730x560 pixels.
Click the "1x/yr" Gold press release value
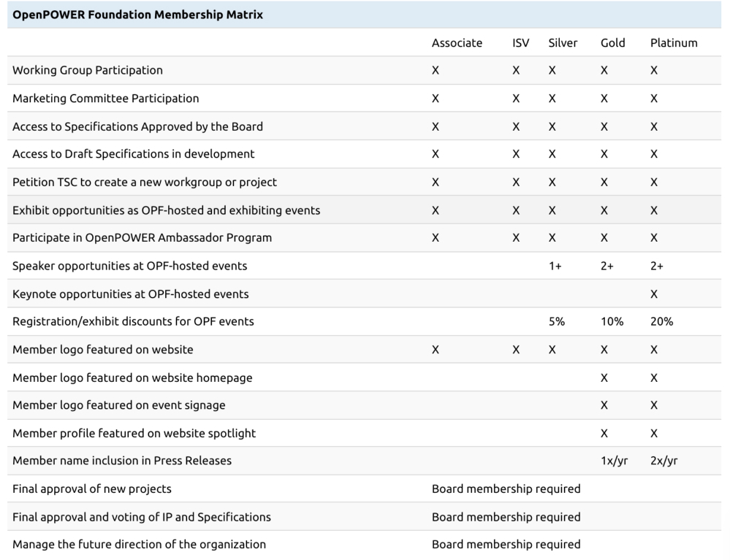coord(614,461)
